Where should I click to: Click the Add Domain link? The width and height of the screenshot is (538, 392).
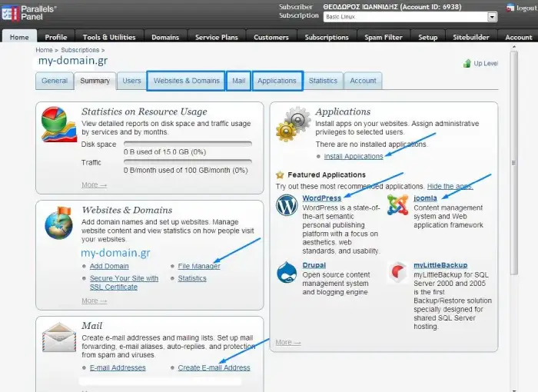[x=109, y=266]
